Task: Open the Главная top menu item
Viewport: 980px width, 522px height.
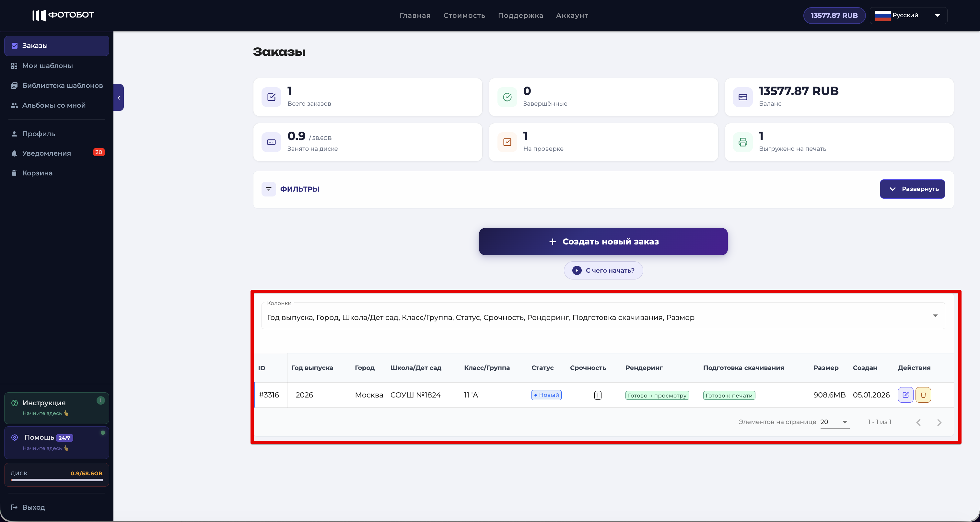Action: point(415,16)
